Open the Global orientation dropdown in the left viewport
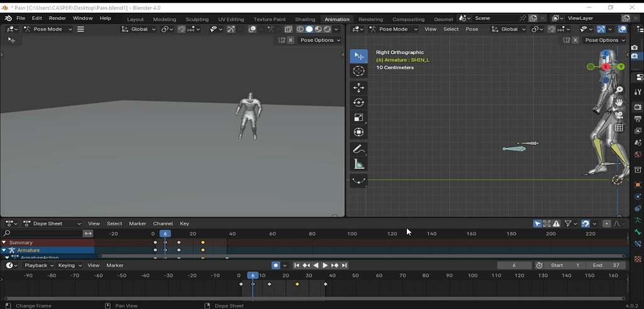Screen dimensions: 644x309 (139, 29)
